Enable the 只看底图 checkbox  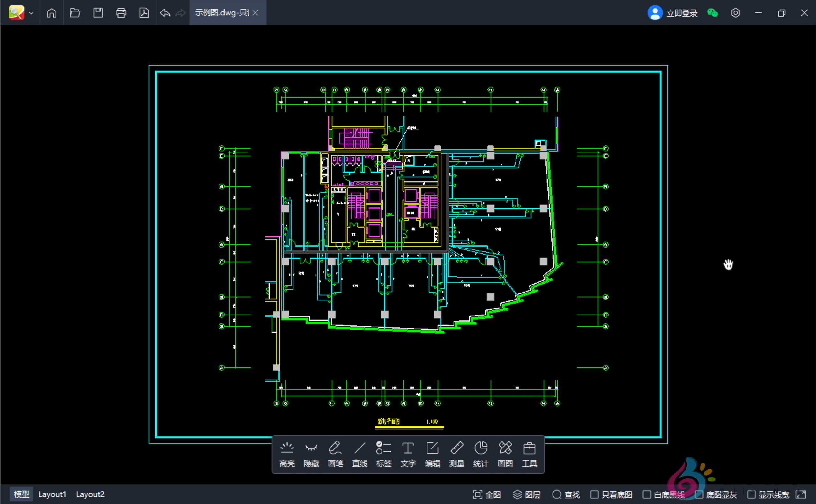point(594,494)
